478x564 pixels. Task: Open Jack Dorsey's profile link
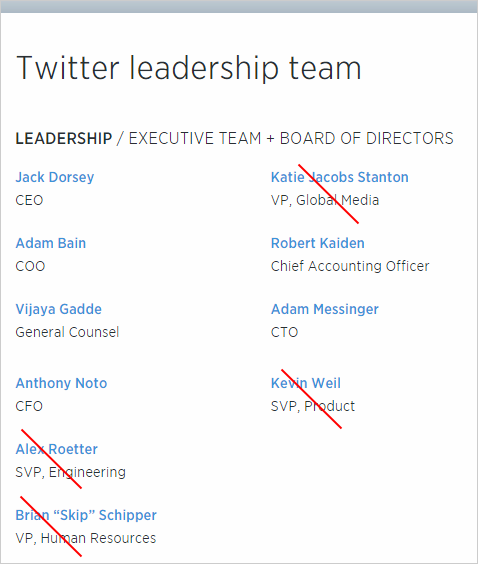point(55,177)
